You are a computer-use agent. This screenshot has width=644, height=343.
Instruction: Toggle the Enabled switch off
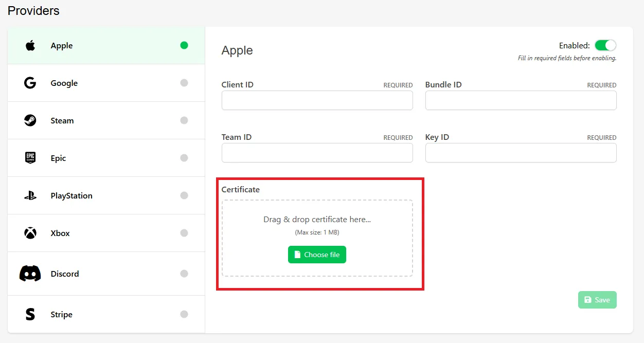point(605,45)
